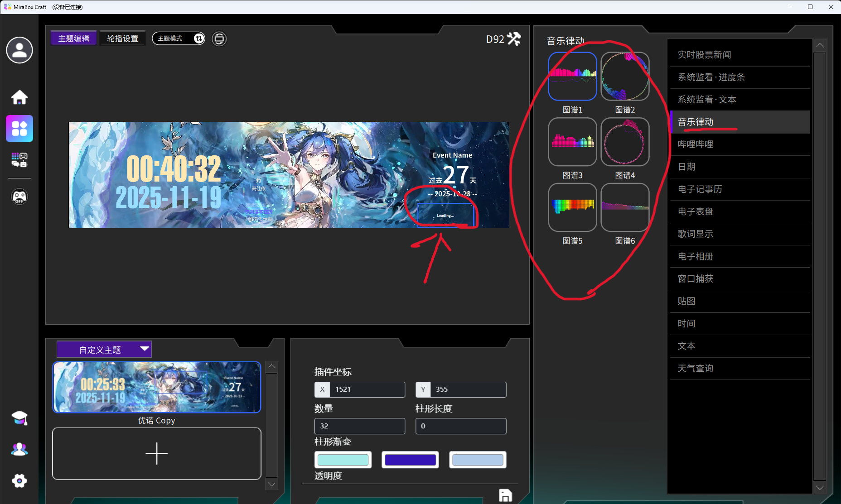Screen dimensions: 841x504
Task: Open 电子相册 plugin entry
Action: tap(740, 257)
